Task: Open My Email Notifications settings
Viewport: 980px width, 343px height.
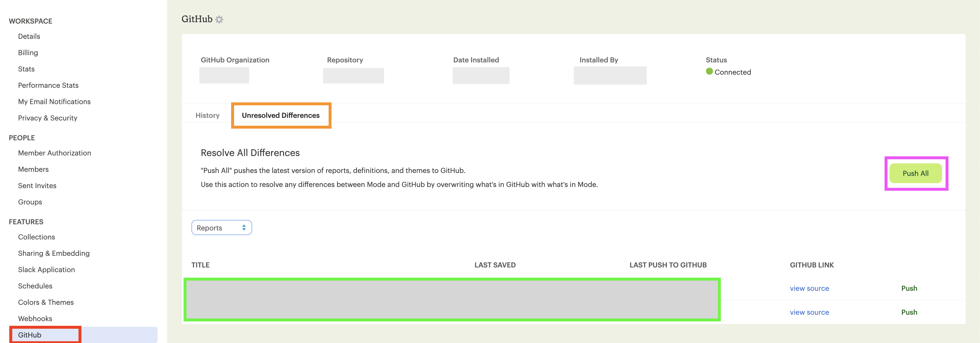Action: [54, 101]
